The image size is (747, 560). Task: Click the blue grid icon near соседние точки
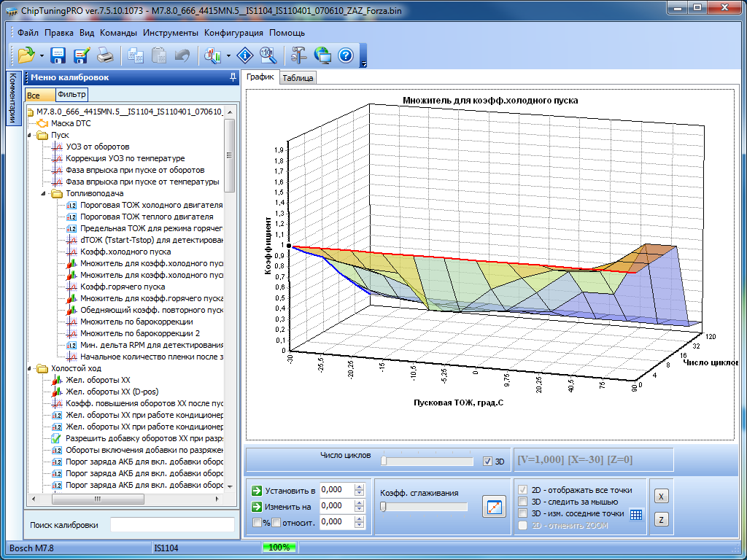click(635, 514)
